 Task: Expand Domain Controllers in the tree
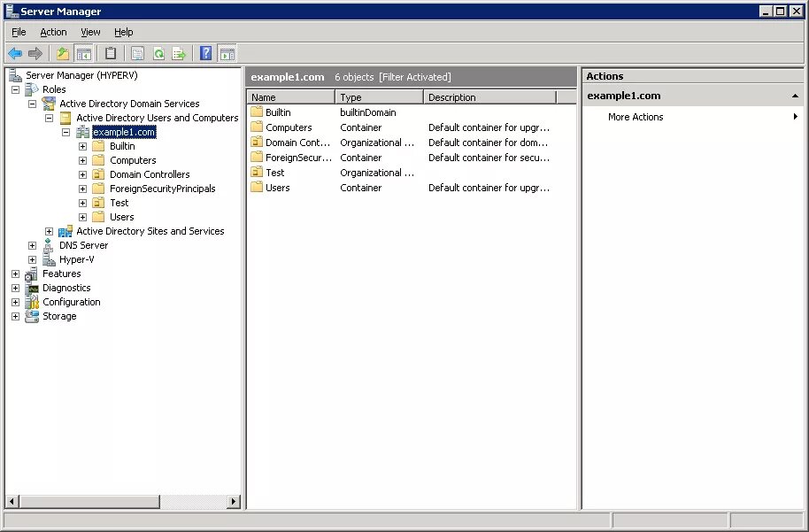point(82,175)
